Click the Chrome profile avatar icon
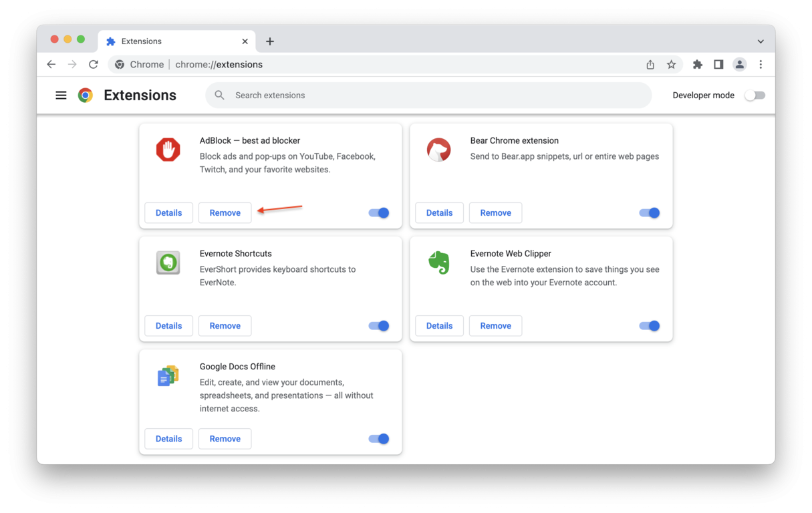Screen dimensions: 812x513 point(739,64)
